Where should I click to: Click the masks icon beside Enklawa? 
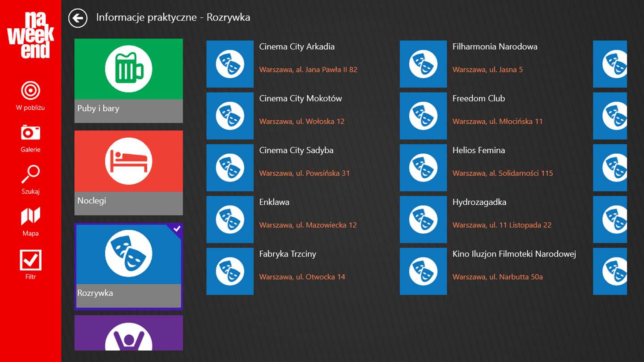[230, 219]
